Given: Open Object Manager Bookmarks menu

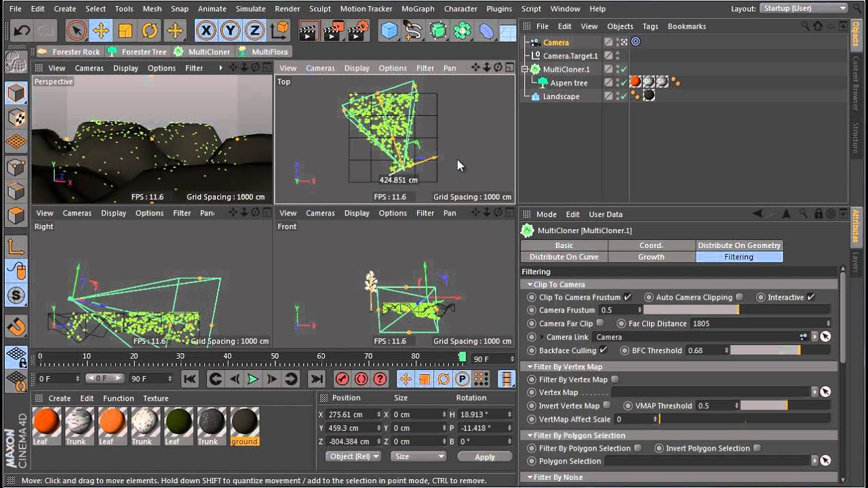Looking at the screenshot, I should tap(687, 26).
